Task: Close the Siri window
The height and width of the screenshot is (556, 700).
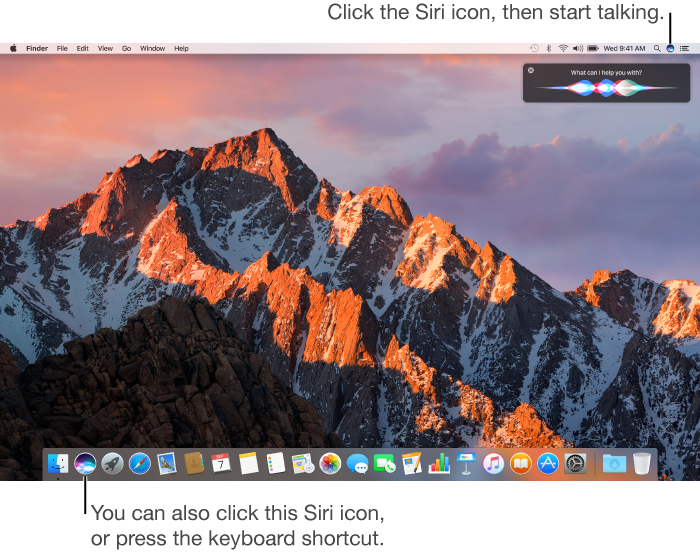Action: tap(531, 71)
